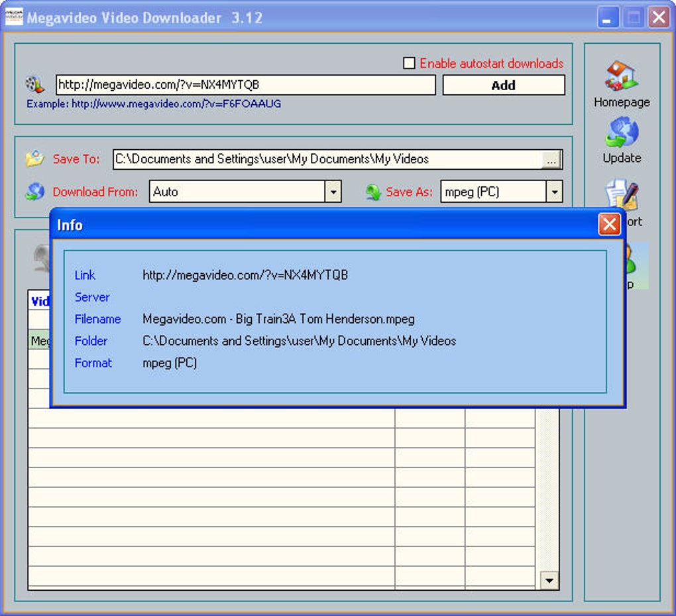
Task: Click the Download From label
Action: coord(95,192)
